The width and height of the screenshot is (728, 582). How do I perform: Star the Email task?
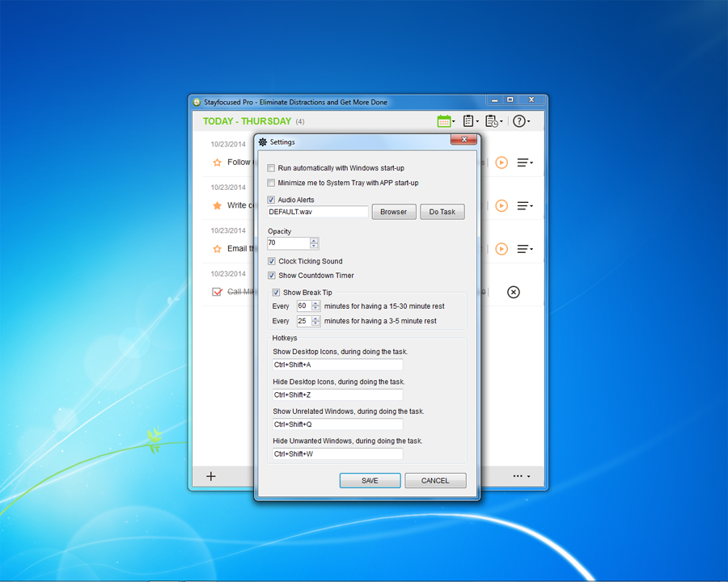[217, 249]
